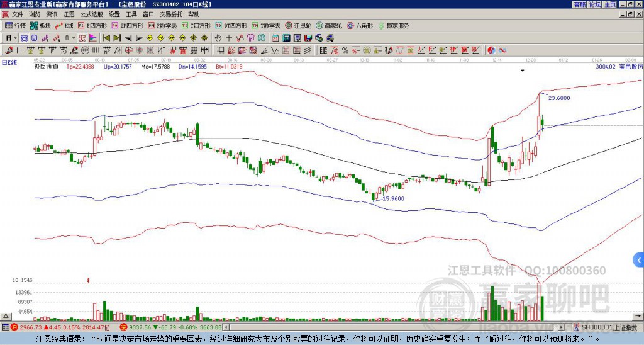The width and height of the screenshot is (644, 345).
Task: Click the colored flag icon
Action: [x=93, y=38]
